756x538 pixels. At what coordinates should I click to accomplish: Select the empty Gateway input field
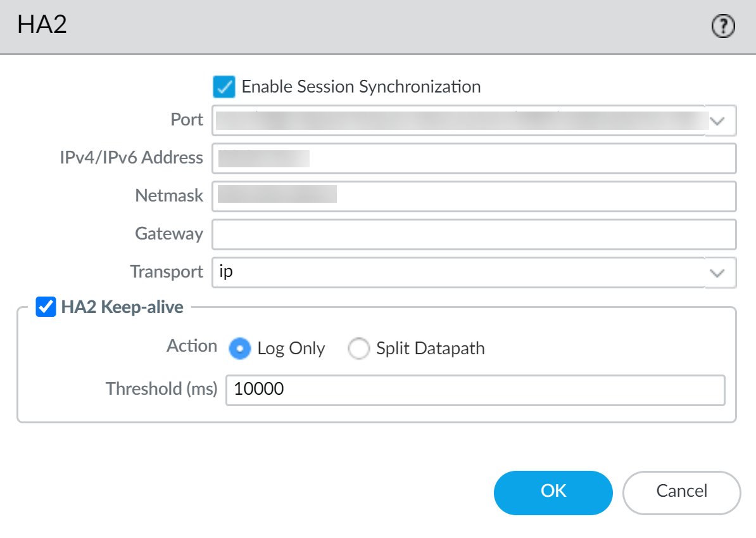tap(474, 234)
